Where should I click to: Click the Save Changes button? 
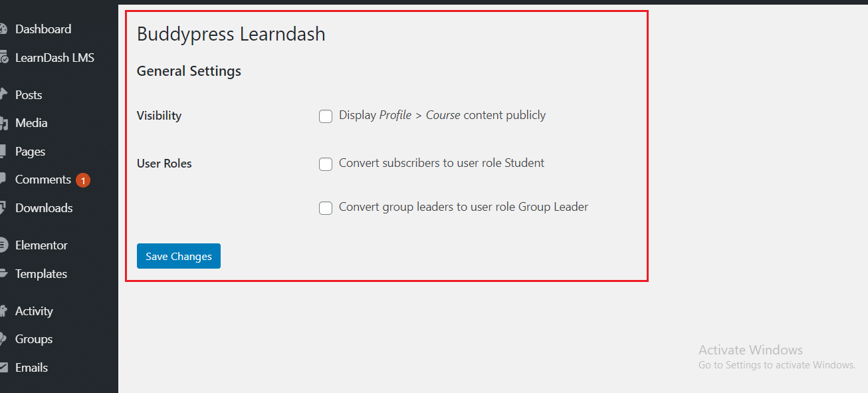(178, 255)
